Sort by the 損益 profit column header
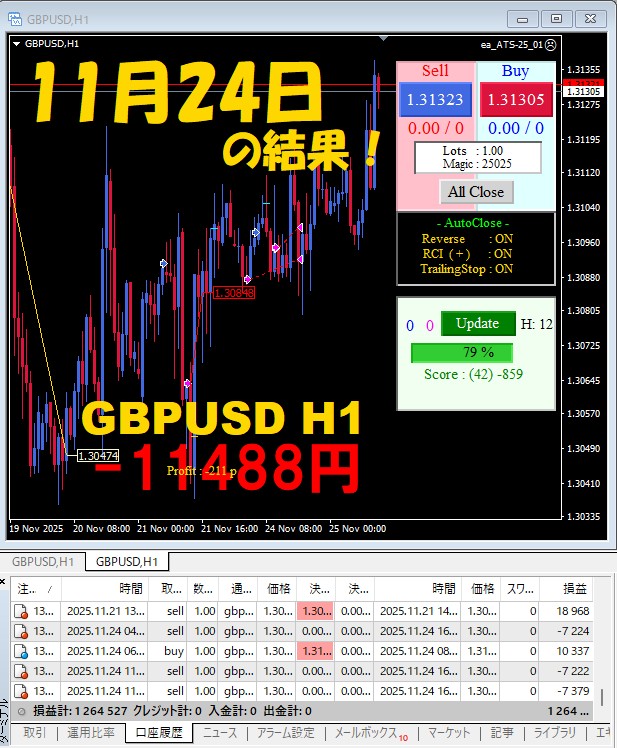The image size is (617, 748). [566, 589]
